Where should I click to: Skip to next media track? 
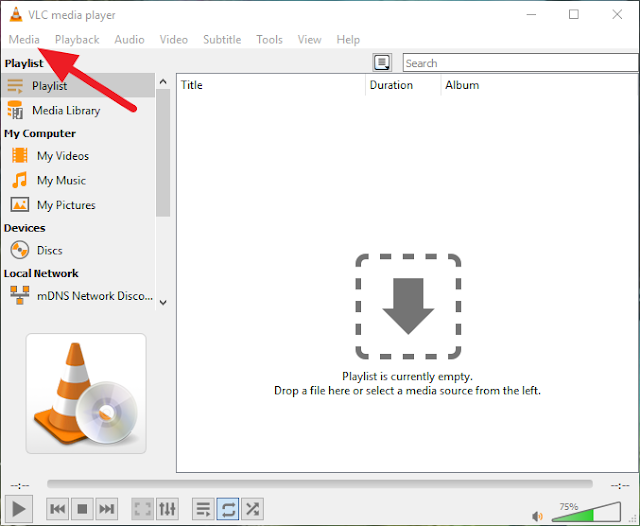point(107,509)
